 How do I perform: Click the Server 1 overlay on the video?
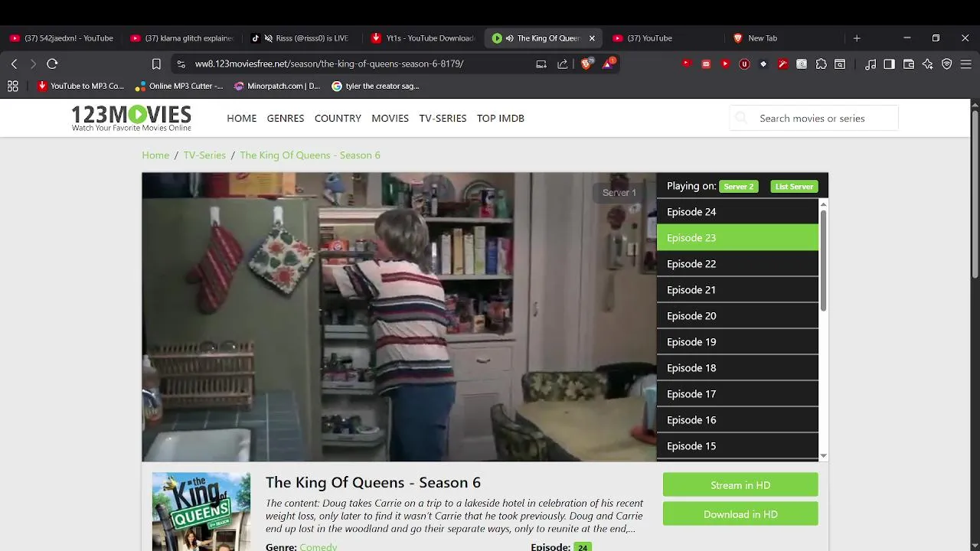[619, 193]
